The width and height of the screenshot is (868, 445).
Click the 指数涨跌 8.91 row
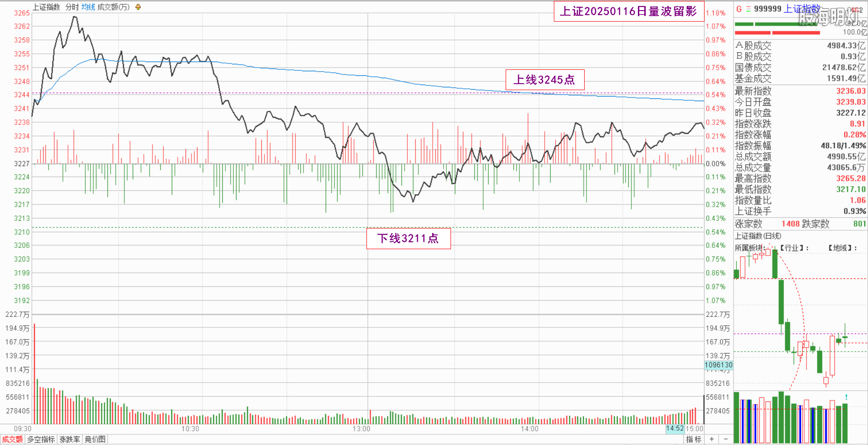[800, 124]
